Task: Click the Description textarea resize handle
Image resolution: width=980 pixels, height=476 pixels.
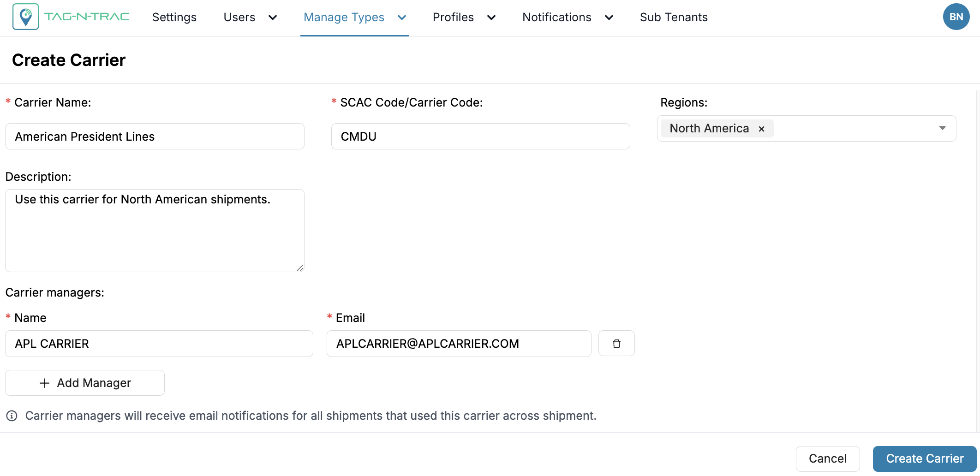Action: pos(300,268)
